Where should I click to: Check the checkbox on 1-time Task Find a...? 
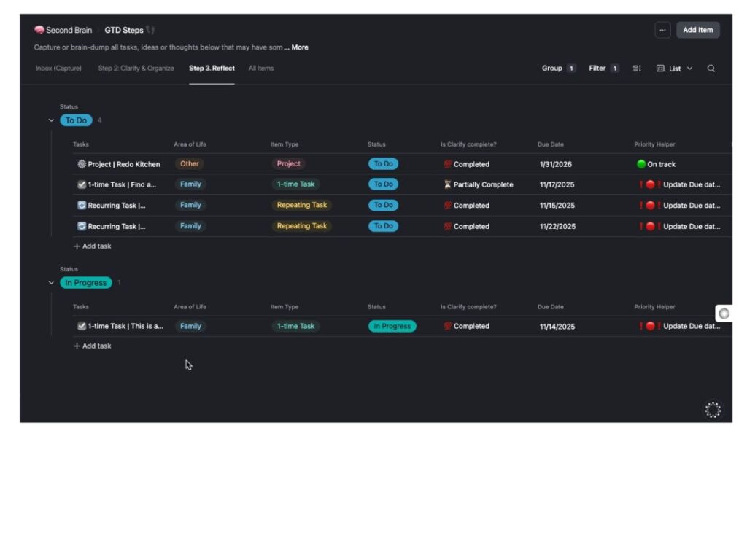82,184
